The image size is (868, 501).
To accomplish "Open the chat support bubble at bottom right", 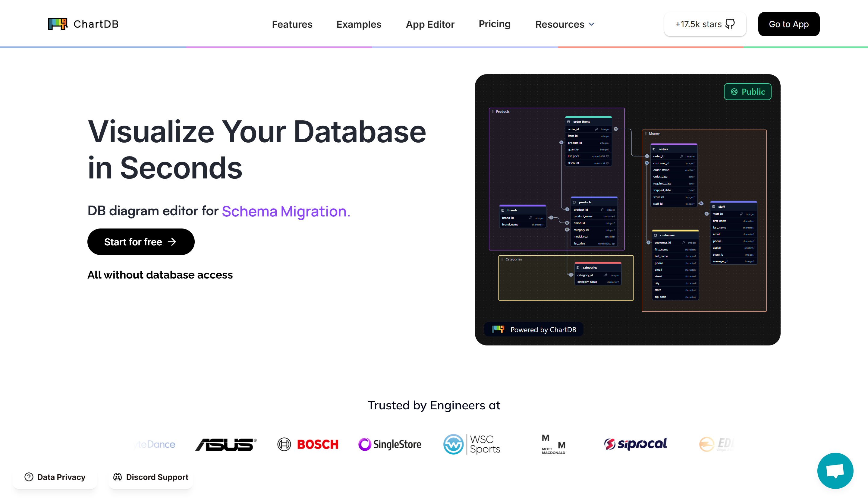I will (835, 471).
